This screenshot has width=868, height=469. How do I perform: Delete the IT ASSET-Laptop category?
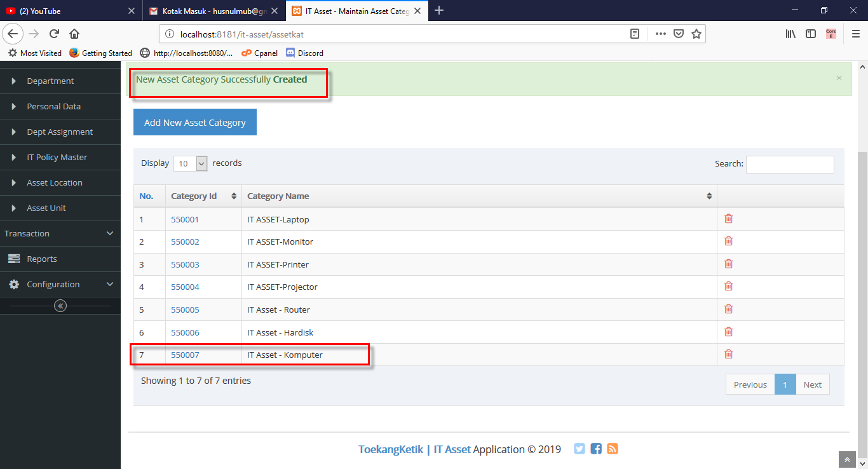pyautogui.click(x=728, y=219)
